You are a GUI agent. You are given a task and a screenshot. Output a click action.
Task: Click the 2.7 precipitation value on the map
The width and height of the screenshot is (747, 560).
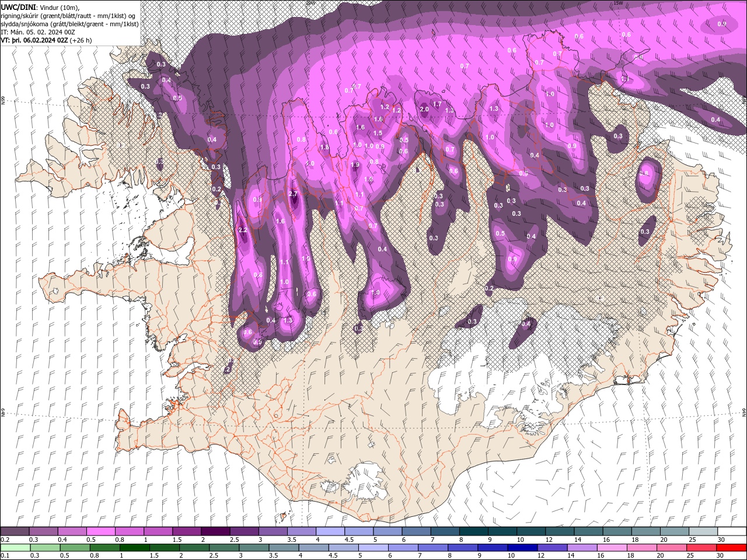click(294, 194)
